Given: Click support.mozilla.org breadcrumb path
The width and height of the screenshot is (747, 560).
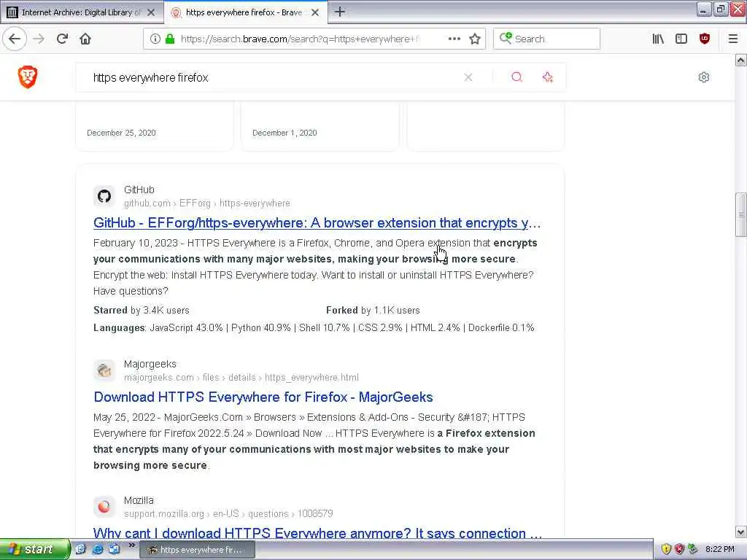Looking at the screenshot, I should (x=228, y=514).
